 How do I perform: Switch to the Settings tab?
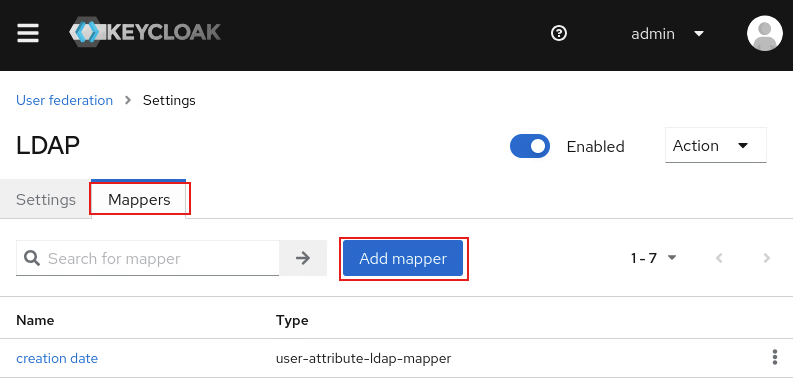[x=46, y=199]
